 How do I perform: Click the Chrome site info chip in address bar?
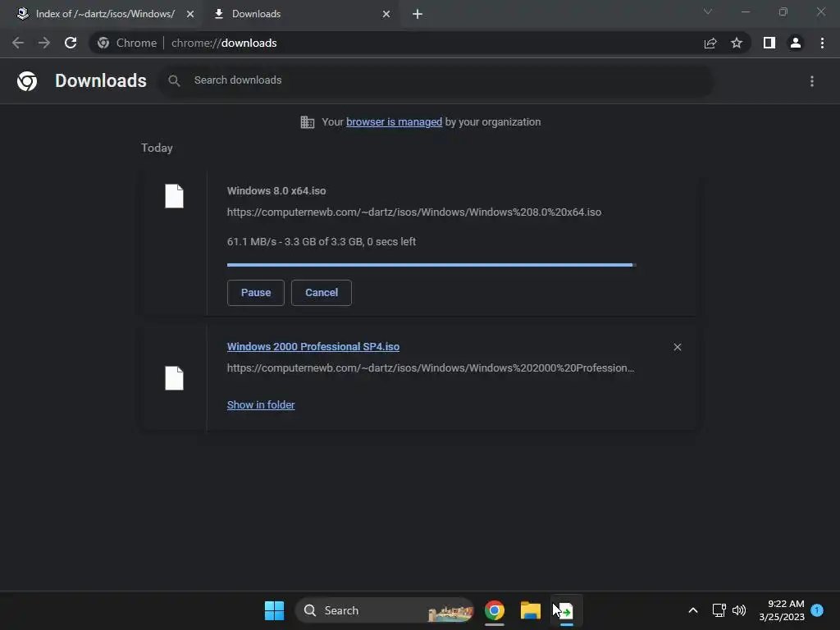[x=127, y=43]
